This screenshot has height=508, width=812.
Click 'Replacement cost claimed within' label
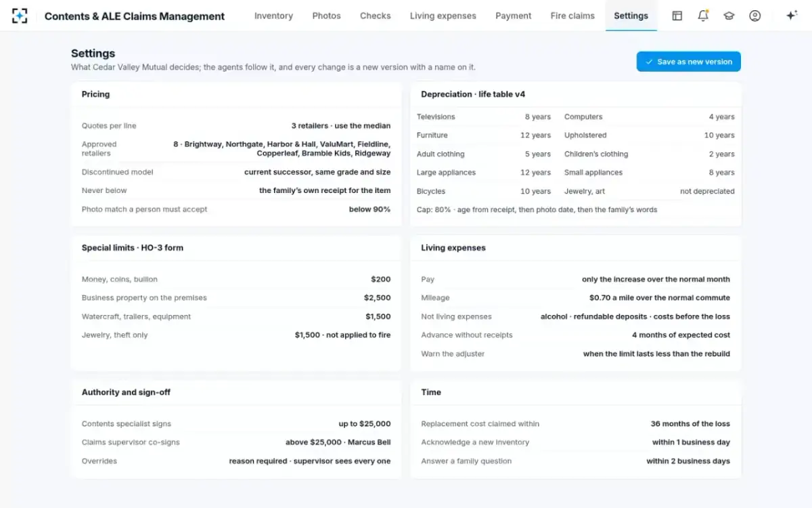(x=480, y=424)
